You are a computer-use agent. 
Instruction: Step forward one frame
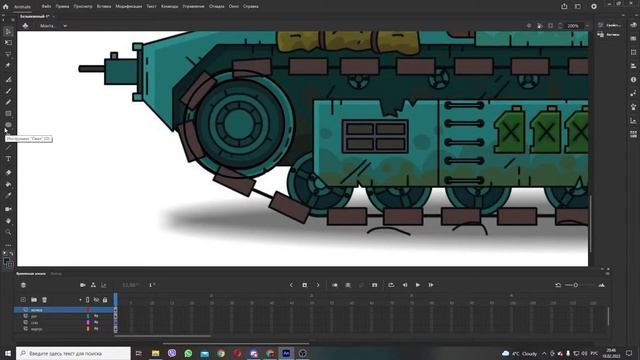(x=431, y=285)
